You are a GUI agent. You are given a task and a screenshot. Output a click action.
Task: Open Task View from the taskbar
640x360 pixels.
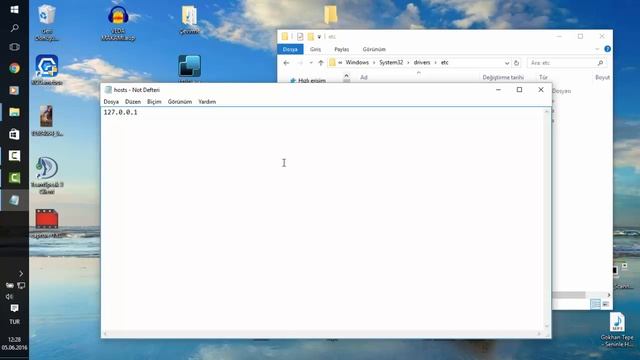[14, 47]
